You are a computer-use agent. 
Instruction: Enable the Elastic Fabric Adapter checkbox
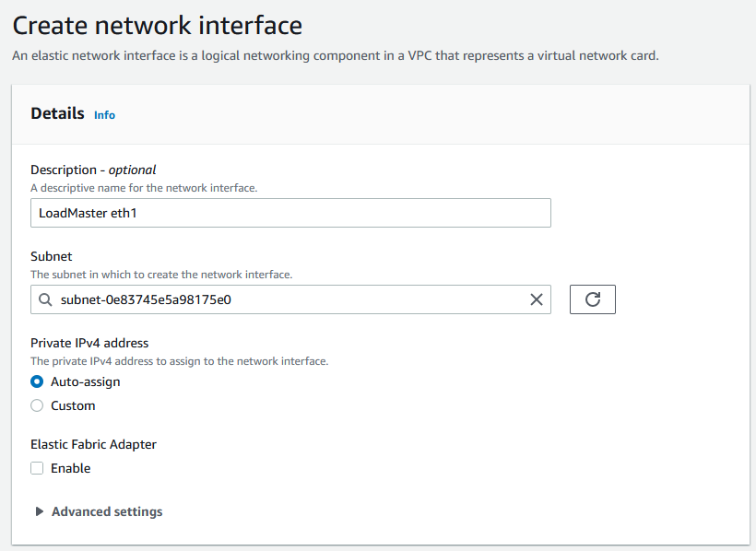pos(37,468)
